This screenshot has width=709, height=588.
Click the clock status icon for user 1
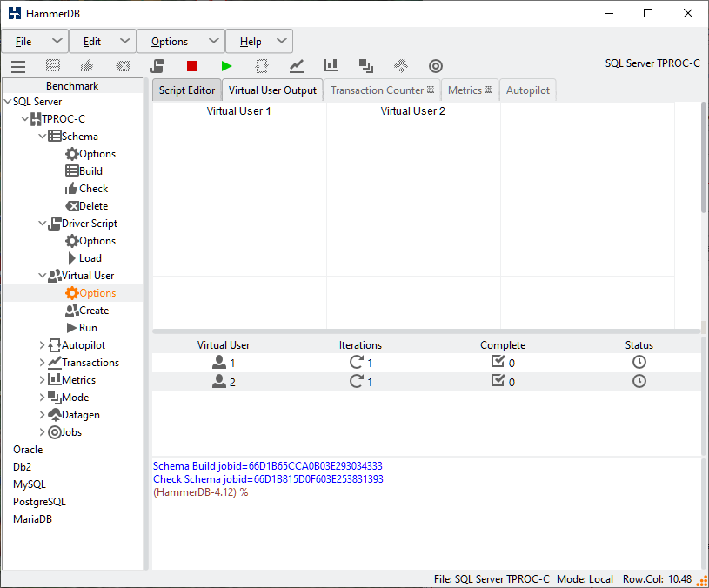(x=639, y=362)
